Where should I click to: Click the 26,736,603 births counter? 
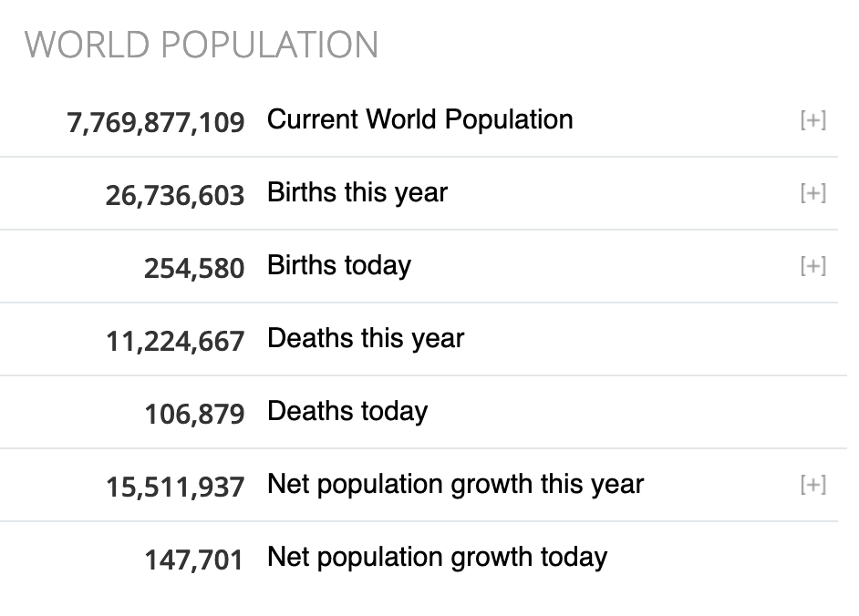point(174,195)
